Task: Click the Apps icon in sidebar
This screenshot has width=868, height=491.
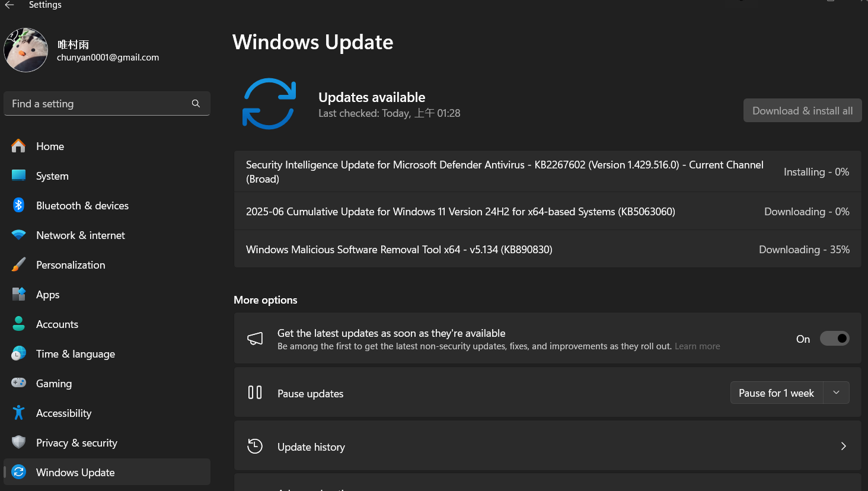Action: pyautogui.click(x=19, y=294)
